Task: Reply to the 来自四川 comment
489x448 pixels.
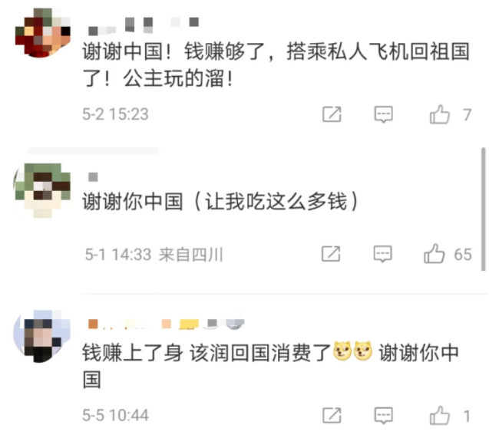Action: (382, 254)
